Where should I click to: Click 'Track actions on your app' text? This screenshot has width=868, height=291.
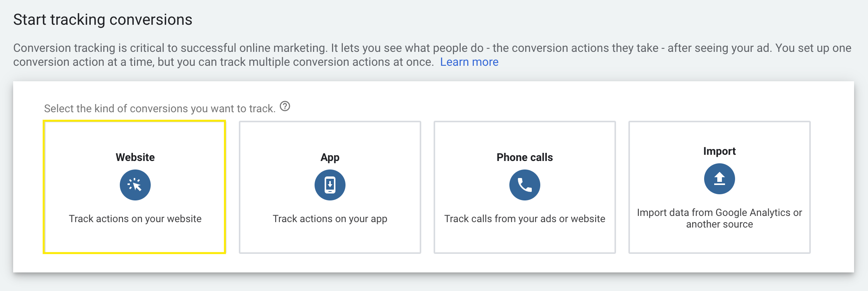point(330,219)
